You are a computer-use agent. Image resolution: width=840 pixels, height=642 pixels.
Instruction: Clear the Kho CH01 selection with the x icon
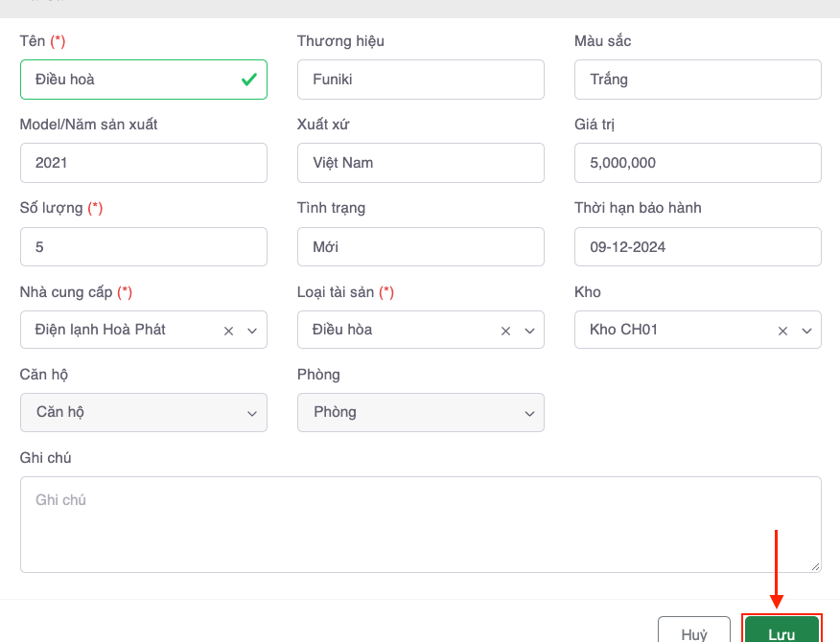click(782, 331)
